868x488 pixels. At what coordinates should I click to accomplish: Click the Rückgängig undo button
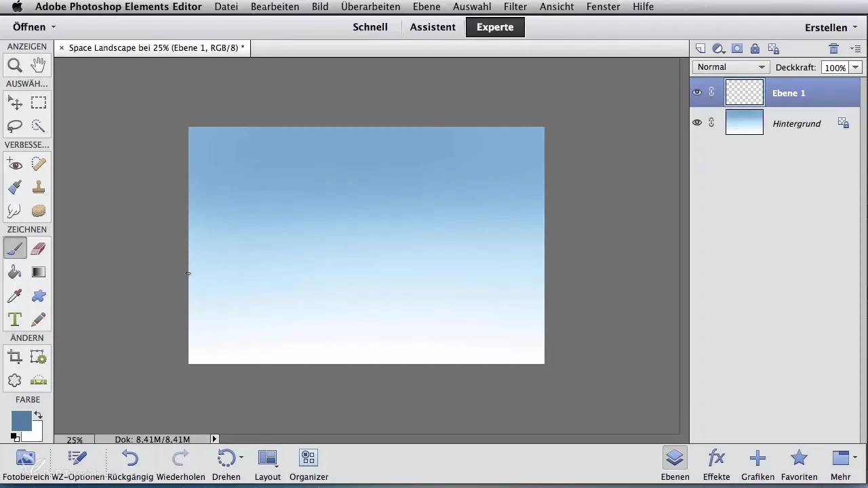click(131, 464)
